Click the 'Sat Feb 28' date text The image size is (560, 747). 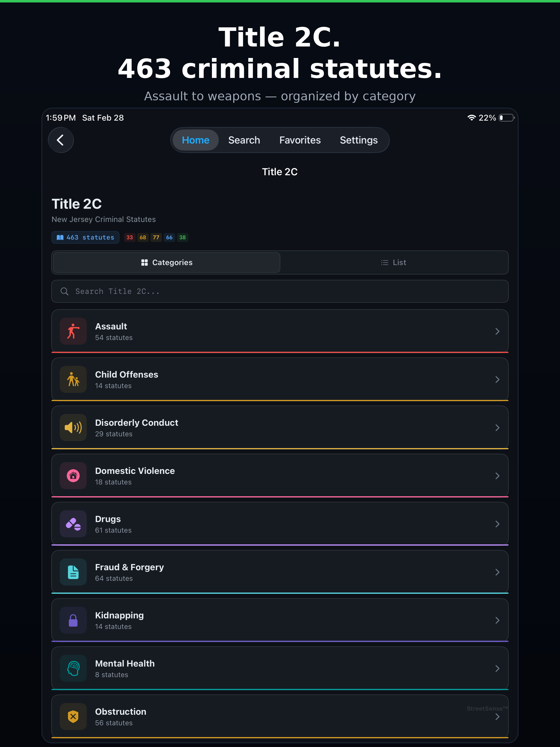click(x=103, y=118)
